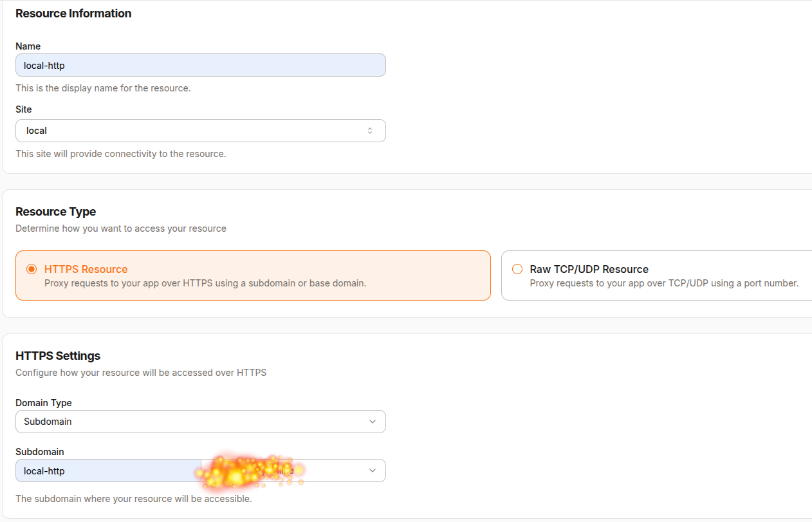The image size is (812, 522).
Task: Click the Name field containing local-http
Action: coord(201,65)
